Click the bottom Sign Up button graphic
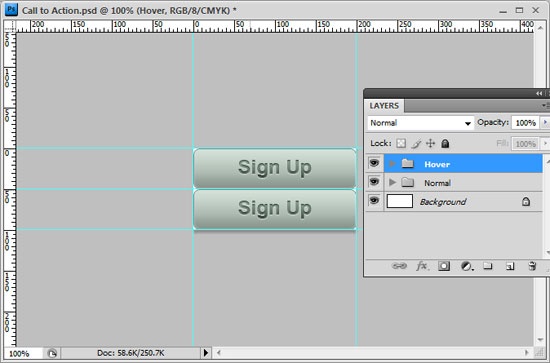The width and height of the screenshot is (550, 363). pyautogui.click(x=275, y=209)
